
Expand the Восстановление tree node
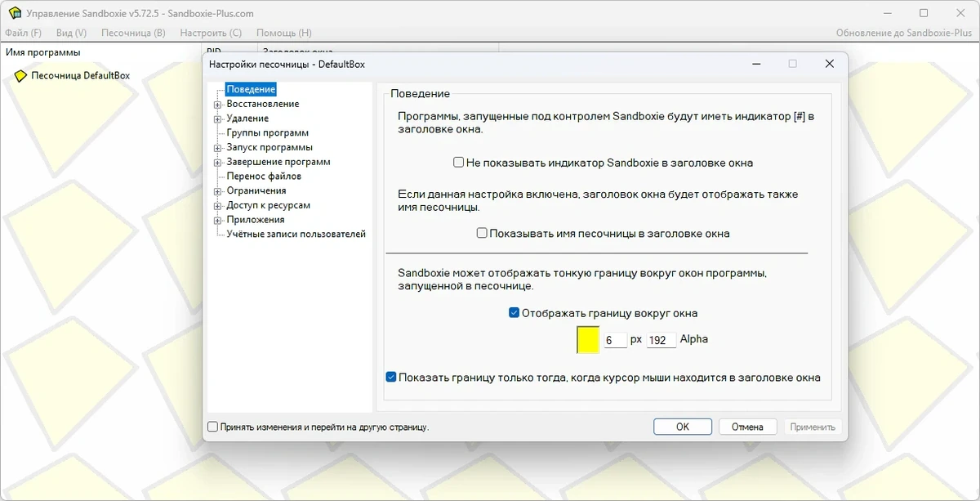click(x=217, y=105)
